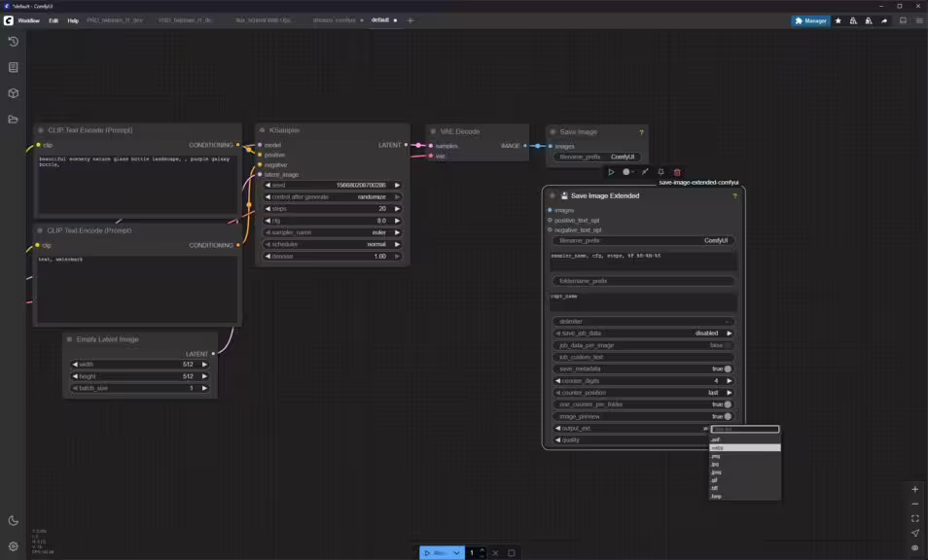Delete the node with red trash icon
Screen dimensions: 928x560
(677, 172)
